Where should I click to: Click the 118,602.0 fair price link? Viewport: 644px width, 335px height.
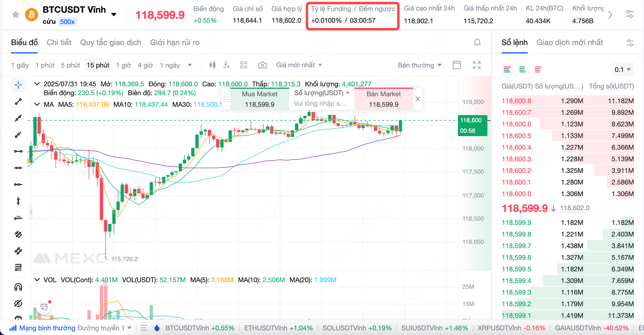(575, 208)
